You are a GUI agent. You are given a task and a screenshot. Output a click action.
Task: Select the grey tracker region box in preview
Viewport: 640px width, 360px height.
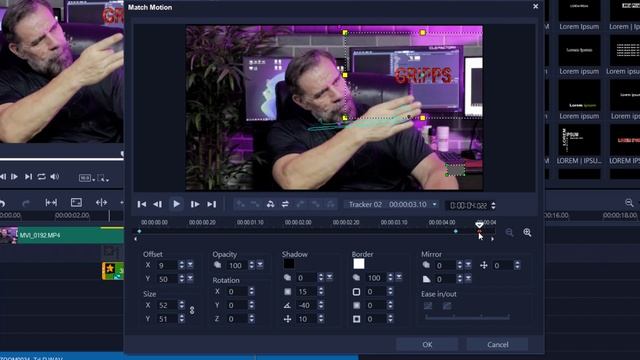(455, 170)
